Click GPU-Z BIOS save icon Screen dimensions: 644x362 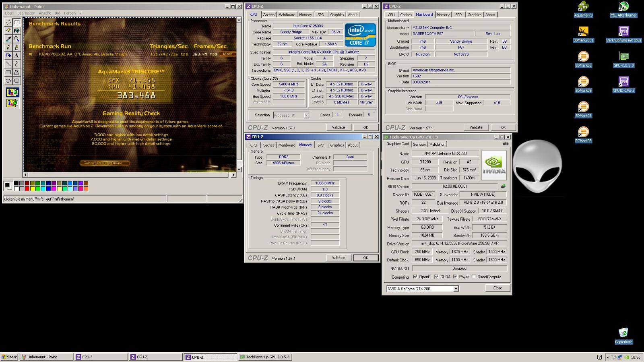click(503, 186)
